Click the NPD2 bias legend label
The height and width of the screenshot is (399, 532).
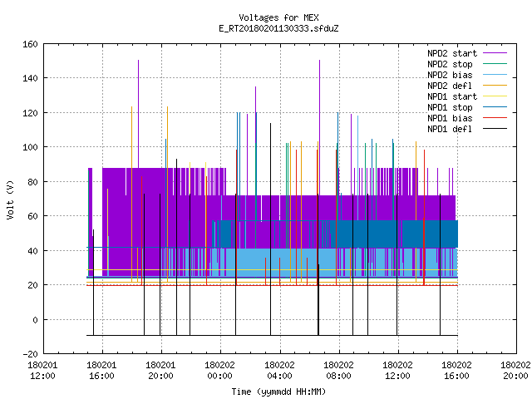[x=450, y=75]
